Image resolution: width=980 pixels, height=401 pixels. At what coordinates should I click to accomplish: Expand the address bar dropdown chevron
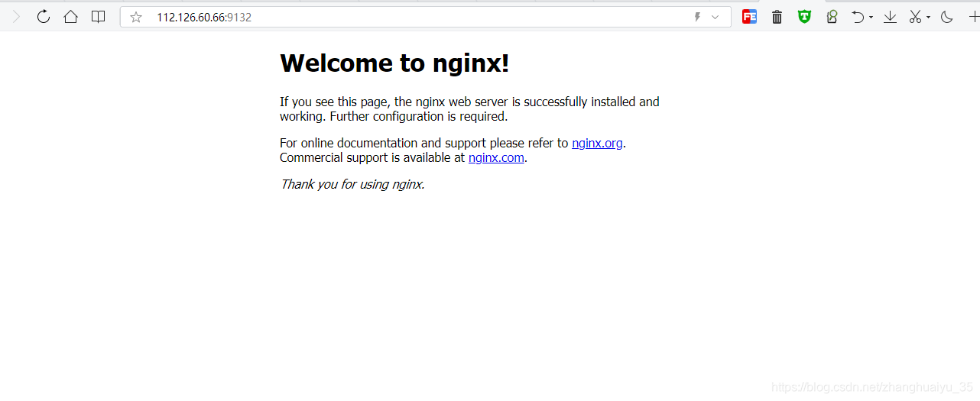(x=716, y=17)
